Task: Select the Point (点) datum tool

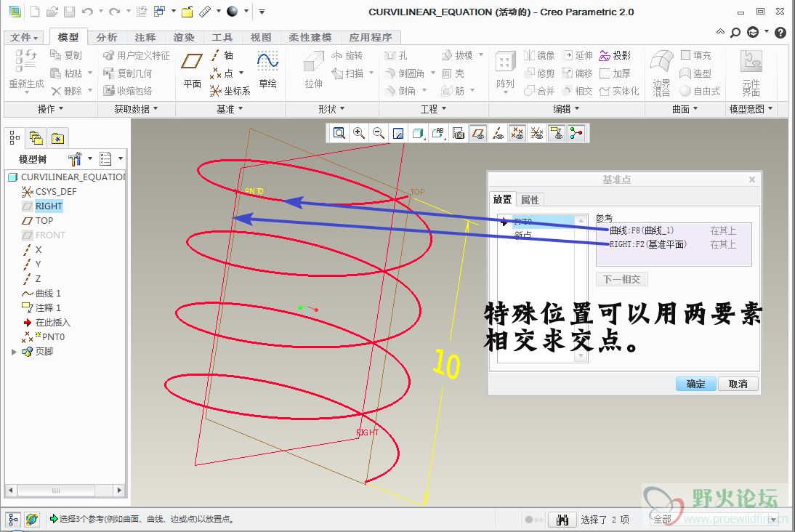Action: click(x=222, y=73)
